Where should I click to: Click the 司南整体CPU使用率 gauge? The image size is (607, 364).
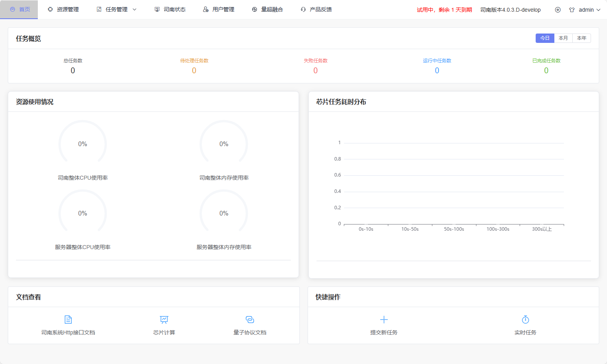[83, 144]
